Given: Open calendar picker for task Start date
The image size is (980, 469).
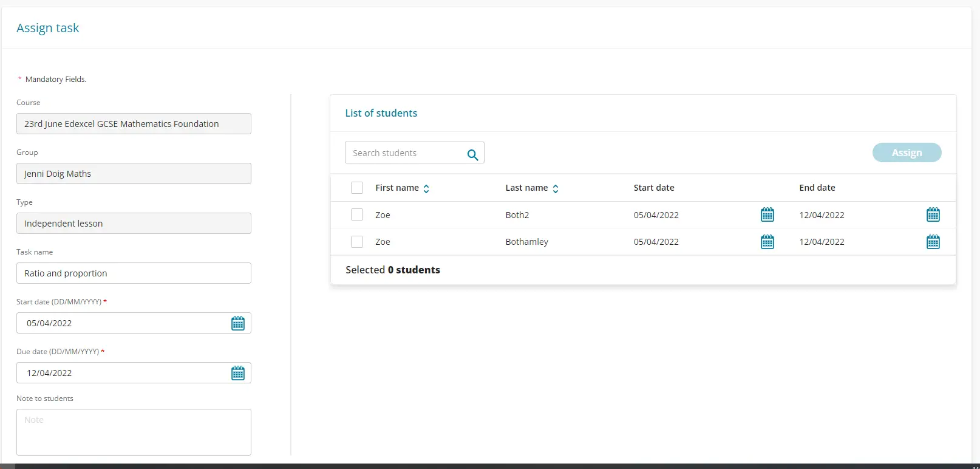Looking at the screenshot, I should [x=238, y=323].
